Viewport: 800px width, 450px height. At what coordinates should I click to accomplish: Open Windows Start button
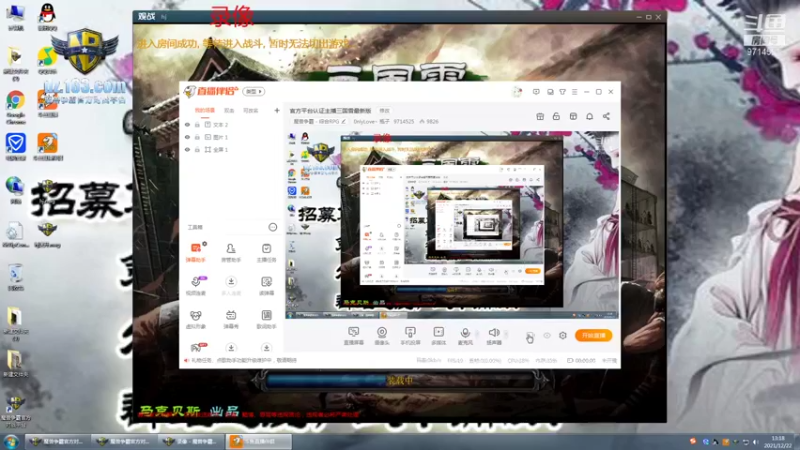click(11, 441)
